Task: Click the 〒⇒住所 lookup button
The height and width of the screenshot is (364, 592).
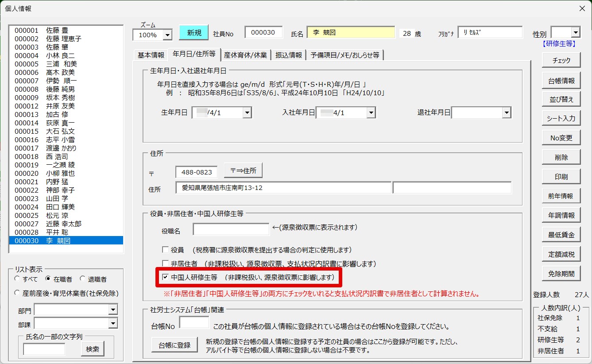Action: [243, 170]
